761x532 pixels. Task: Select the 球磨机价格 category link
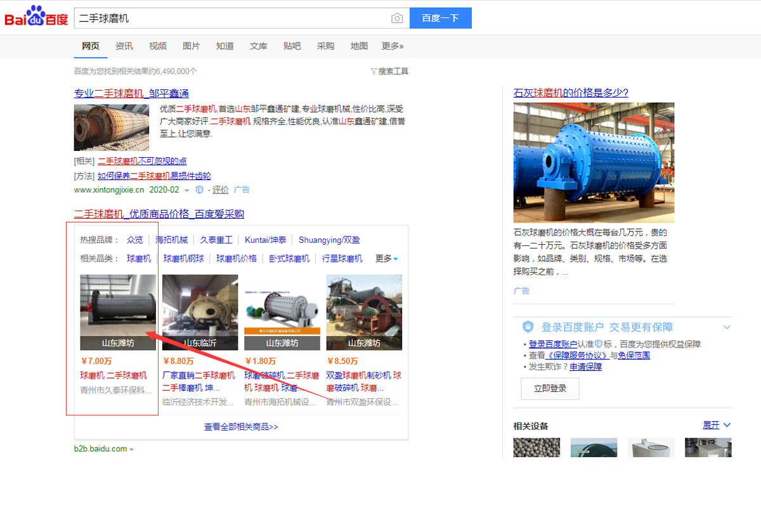tap(237, 259)
